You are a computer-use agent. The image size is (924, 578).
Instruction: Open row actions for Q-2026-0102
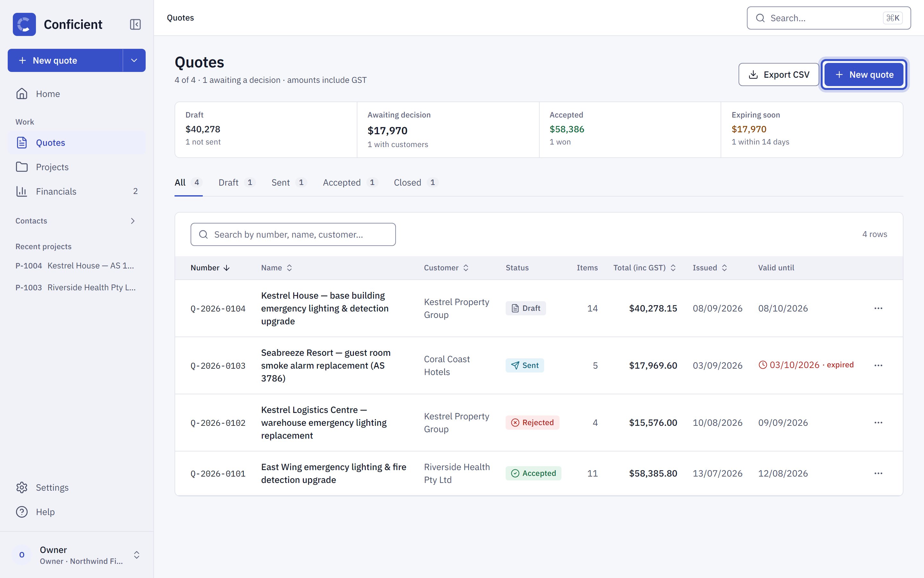pyautogui.click(x=878, y=423)
